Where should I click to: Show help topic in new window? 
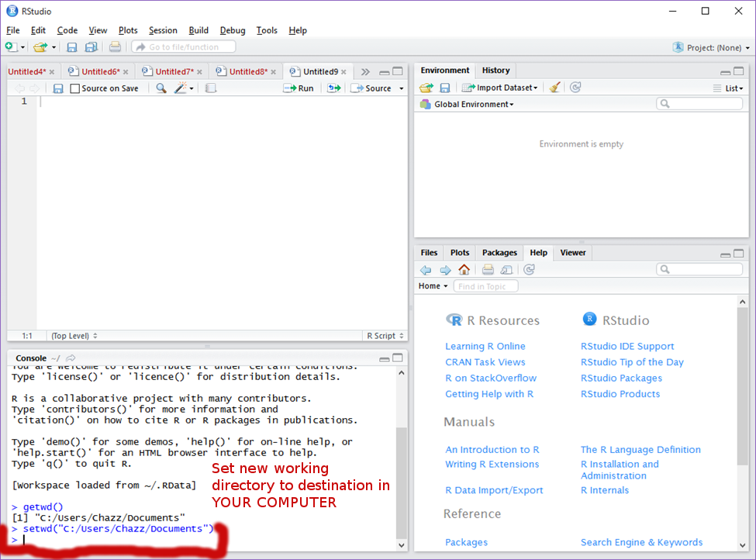507,270
